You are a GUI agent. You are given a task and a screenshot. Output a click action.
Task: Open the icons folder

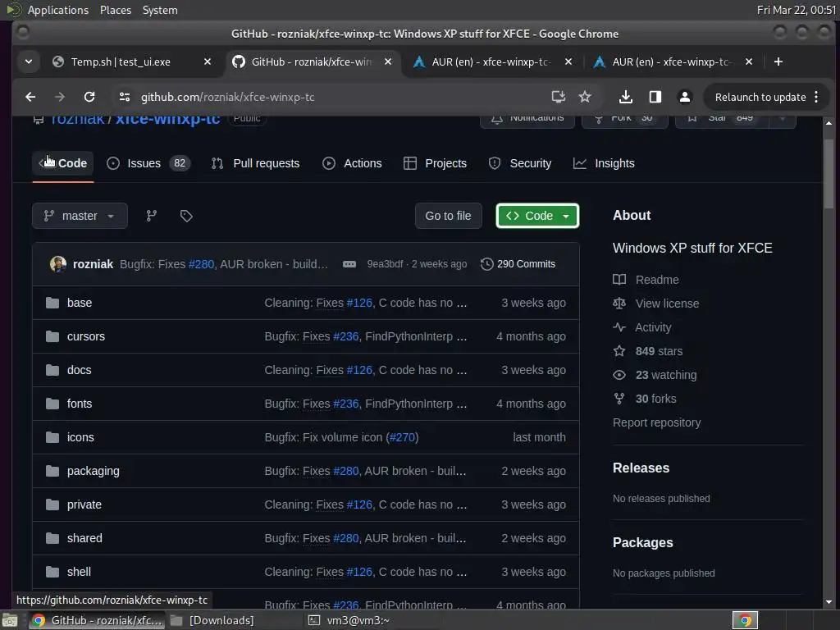click(x=80, y=437)
